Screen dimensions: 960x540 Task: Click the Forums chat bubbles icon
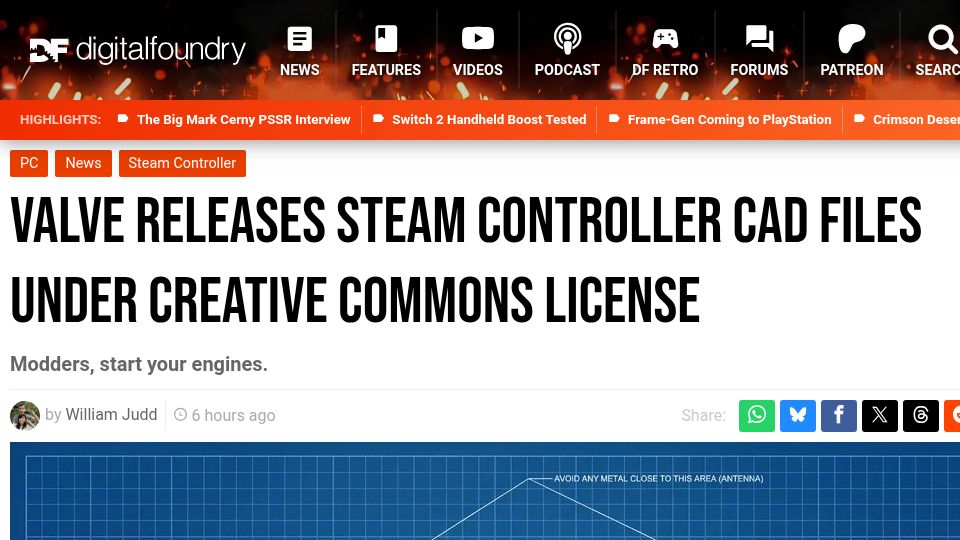[x=759, y=39]
